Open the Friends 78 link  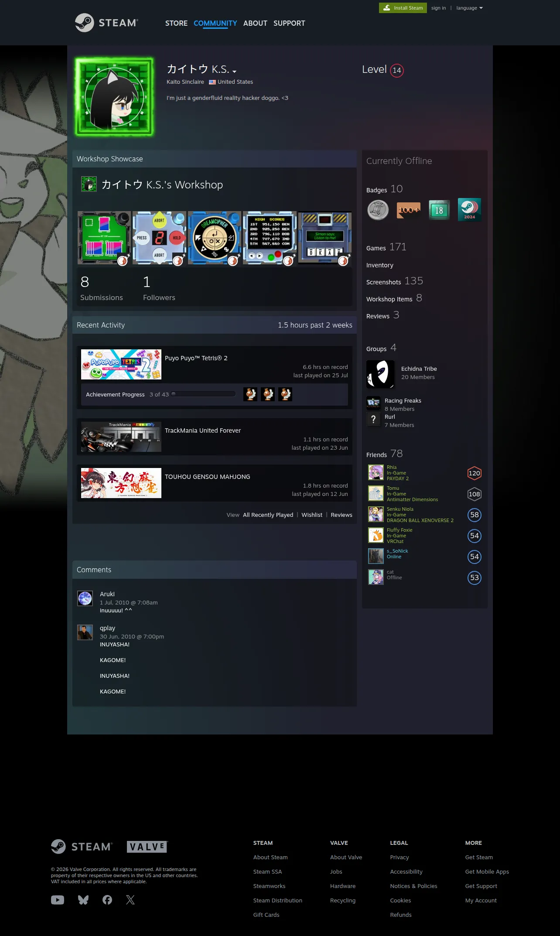385,454
